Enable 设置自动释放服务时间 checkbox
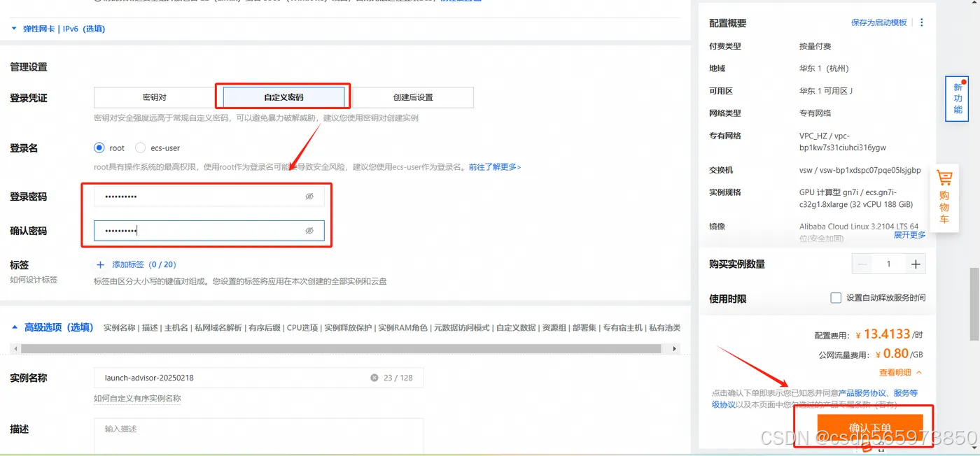 click(x=836, y=297)
